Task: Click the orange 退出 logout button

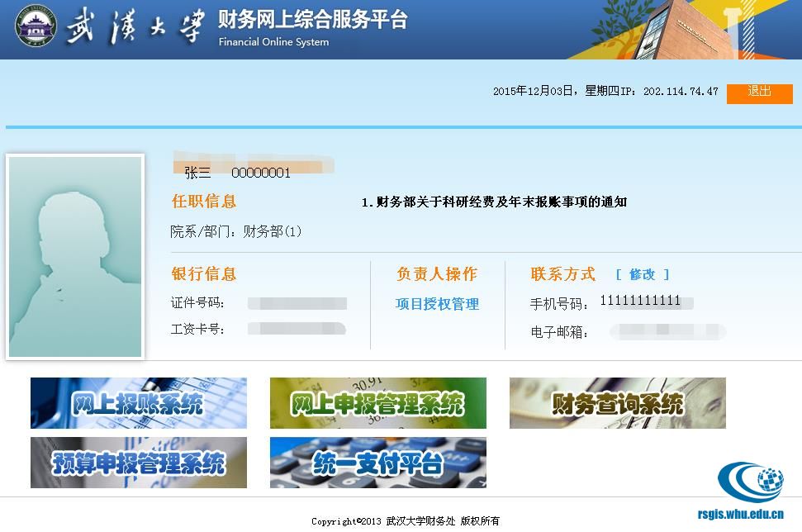Action: coord(760,93)
